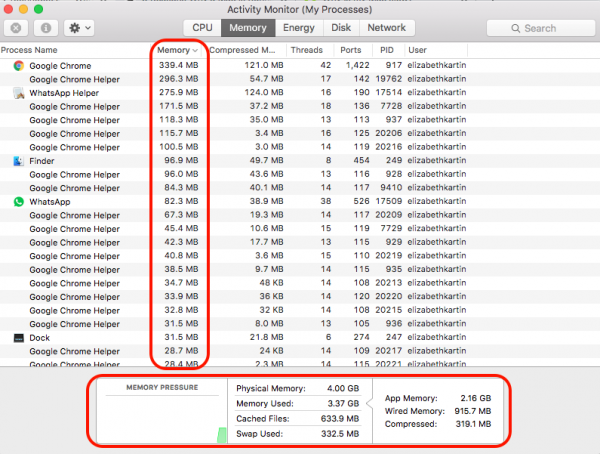Image resolution: width=600 pixels, height=454 pixels.
Task: Click the 84.3 MB memory value
Action: [x=181, y=188]
